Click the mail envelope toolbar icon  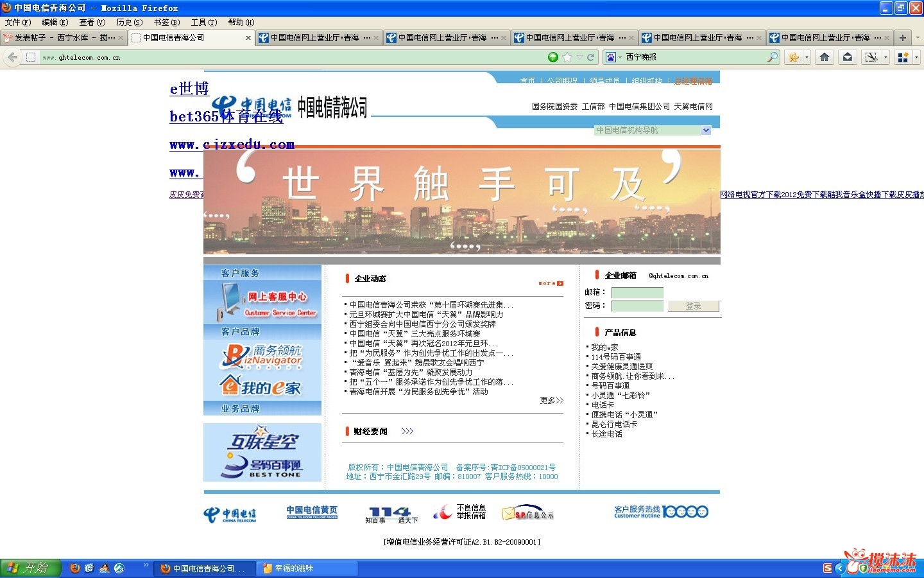848,57
